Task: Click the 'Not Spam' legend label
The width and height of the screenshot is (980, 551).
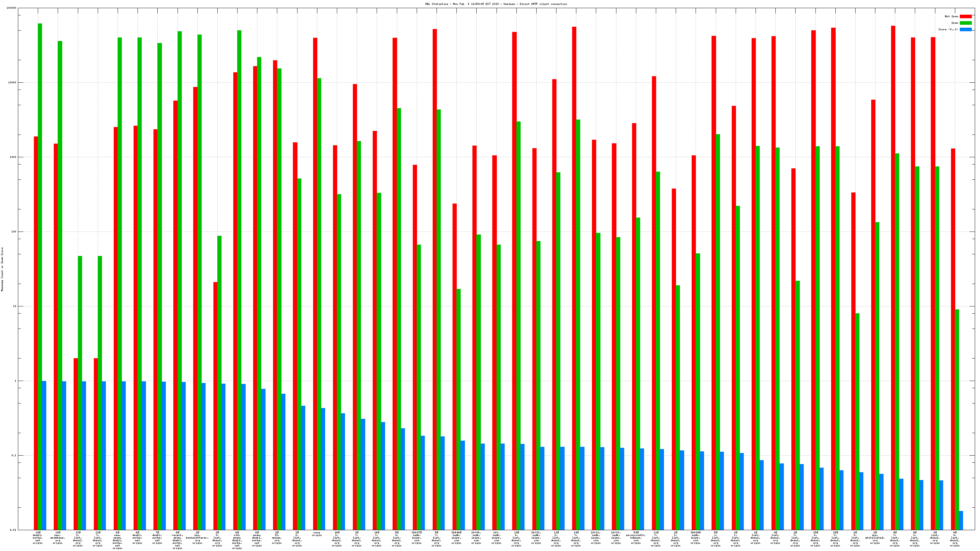Action: (951, 16)
